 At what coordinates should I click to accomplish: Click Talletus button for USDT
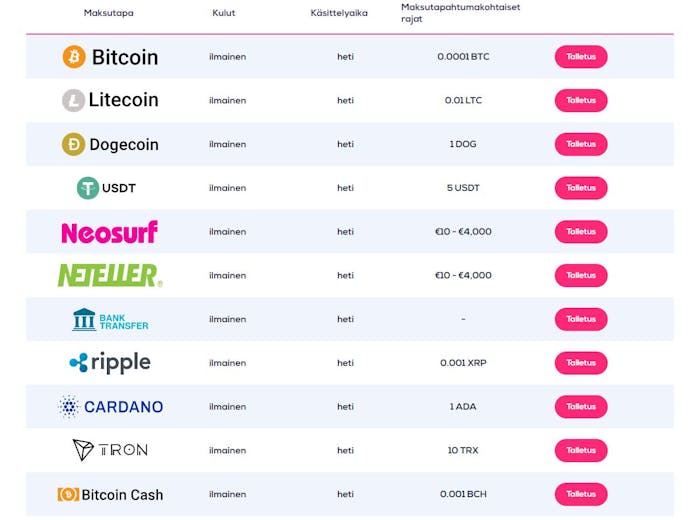pos(581,188)
